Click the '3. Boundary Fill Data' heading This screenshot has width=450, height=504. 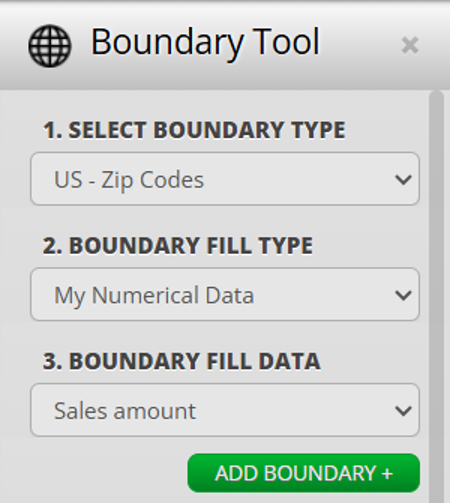(182, 361)
